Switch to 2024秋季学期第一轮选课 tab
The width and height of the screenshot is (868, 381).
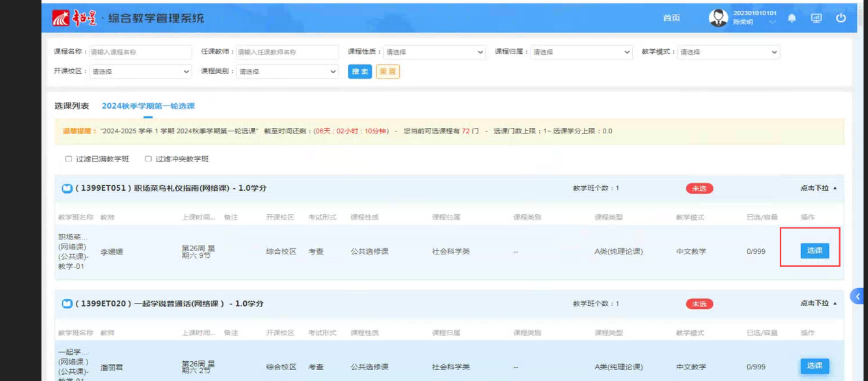[148, 106]
